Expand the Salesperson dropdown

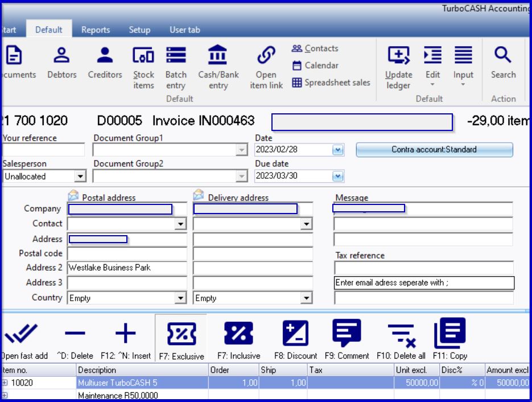[80, 177]
